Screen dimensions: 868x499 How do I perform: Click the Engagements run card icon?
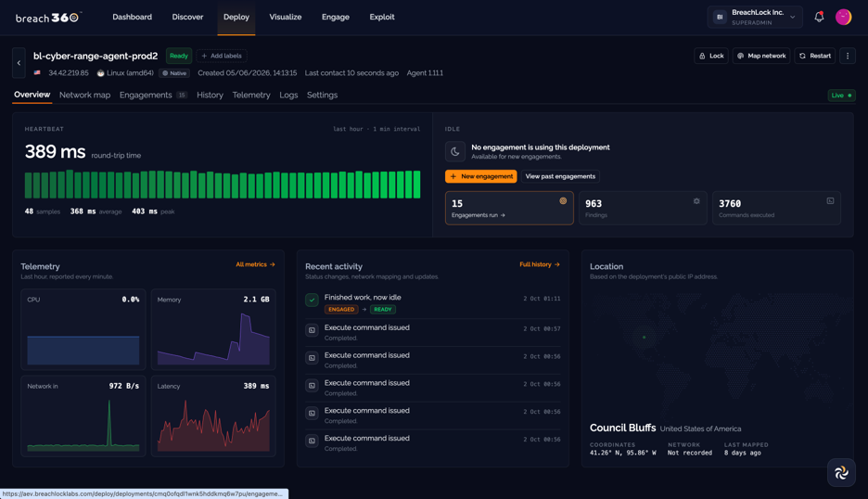[x=563, y=201]
